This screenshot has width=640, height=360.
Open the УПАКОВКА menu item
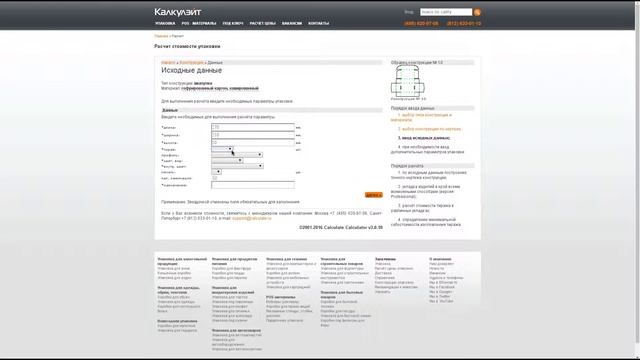165,23
